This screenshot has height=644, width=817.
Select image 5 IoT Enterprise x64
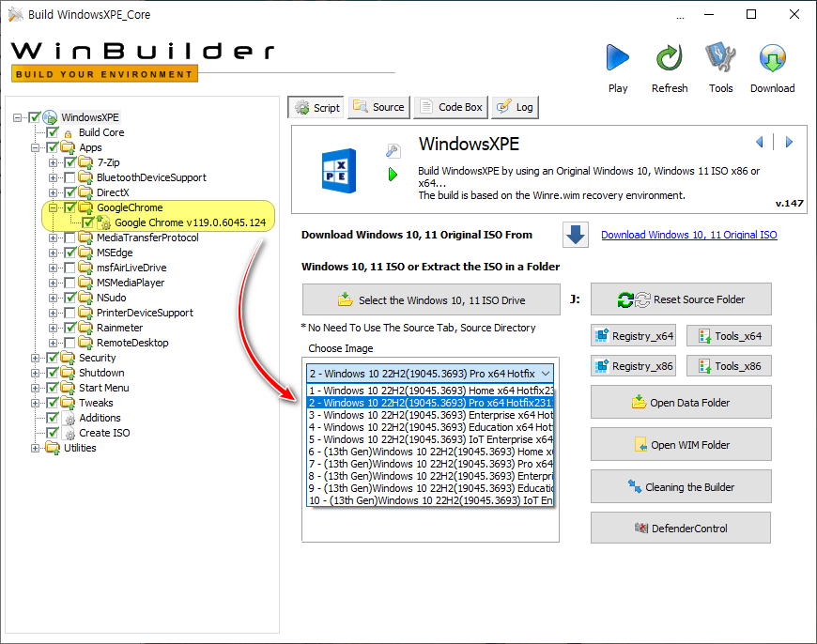point(430,439)
